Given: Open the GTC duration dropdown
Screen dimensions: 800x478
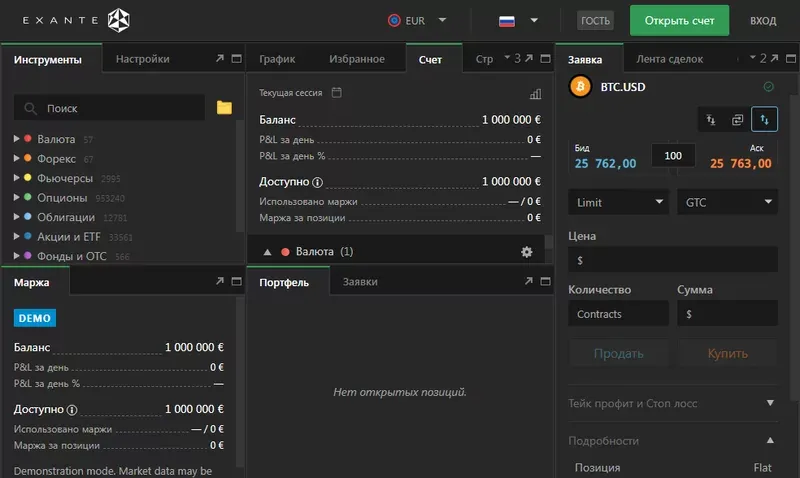Looking at the screenshot, I should click(x=728, y=202).
